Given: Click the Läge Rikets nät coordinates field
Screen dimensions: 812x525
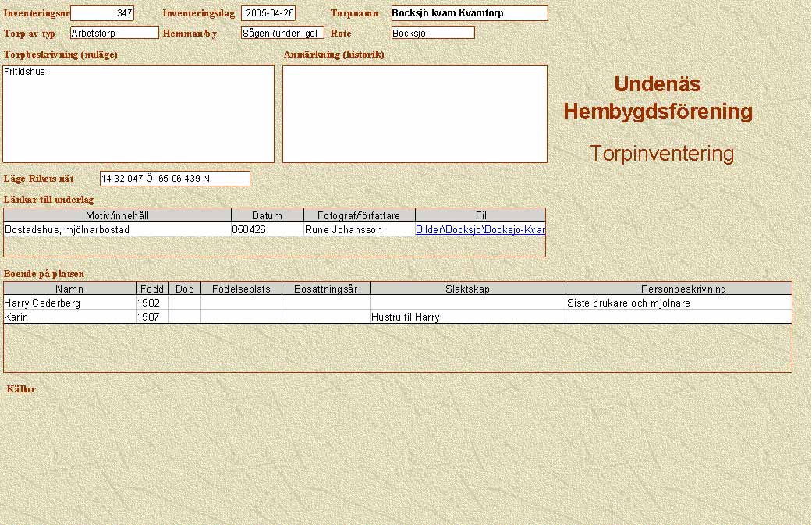Looking at the screenshot, I should 175,179.
